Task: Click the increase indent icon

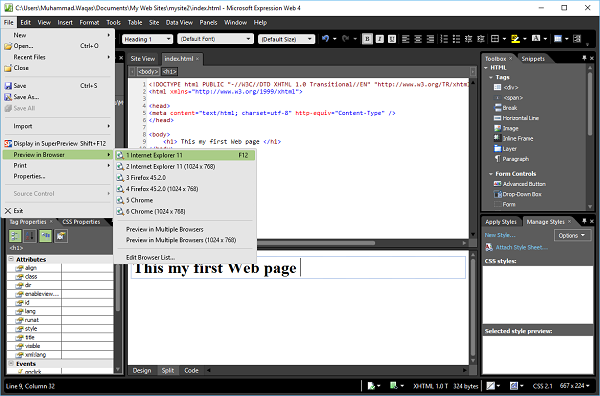Action: 481,39
